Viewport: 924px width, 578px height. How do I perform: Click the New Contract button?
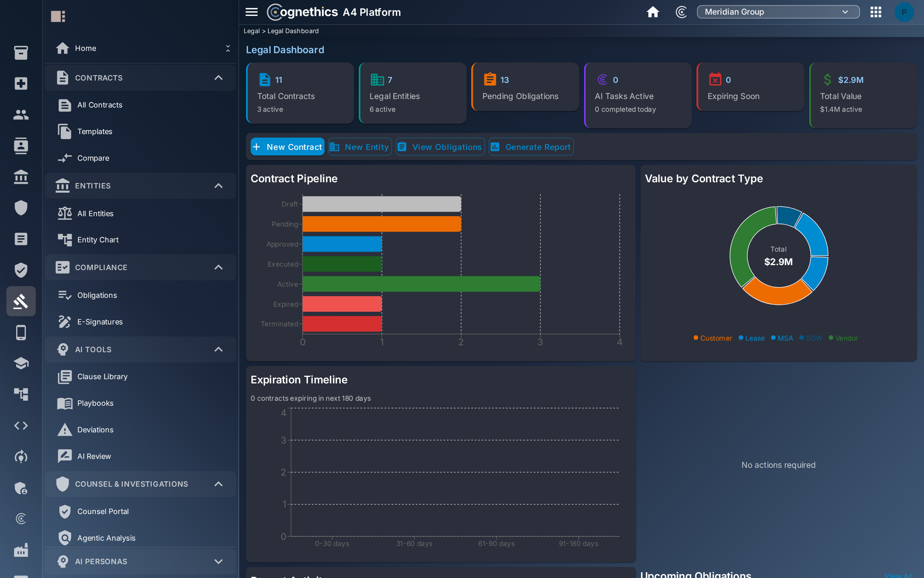click(287, 147)
